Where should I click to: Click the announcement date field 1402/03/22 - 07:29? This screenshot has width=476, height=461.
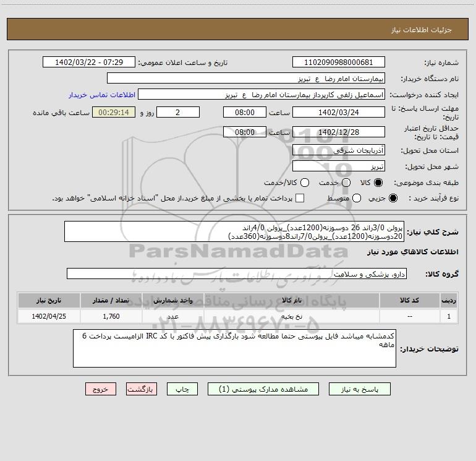(89, 62)
